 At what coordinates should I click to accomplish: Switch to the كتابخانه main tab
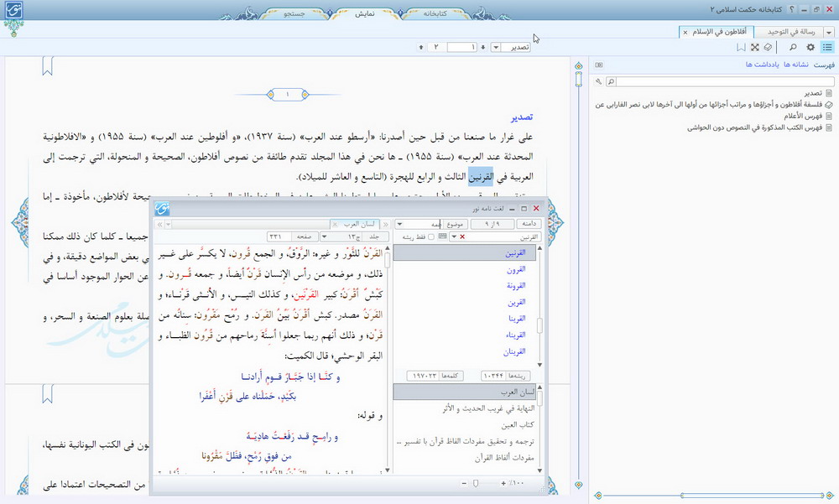[435, 13]
